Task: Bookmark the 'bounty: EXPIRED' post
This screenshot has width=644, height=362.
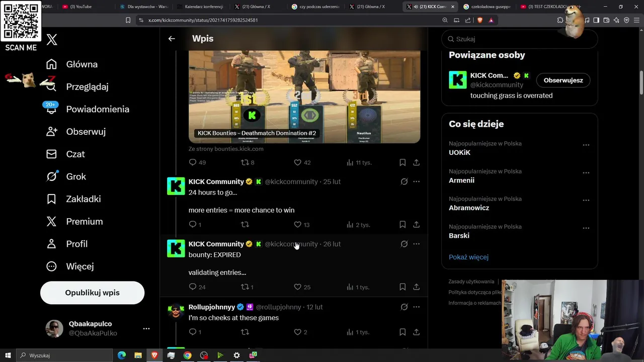Action: [x=403, y=287]
